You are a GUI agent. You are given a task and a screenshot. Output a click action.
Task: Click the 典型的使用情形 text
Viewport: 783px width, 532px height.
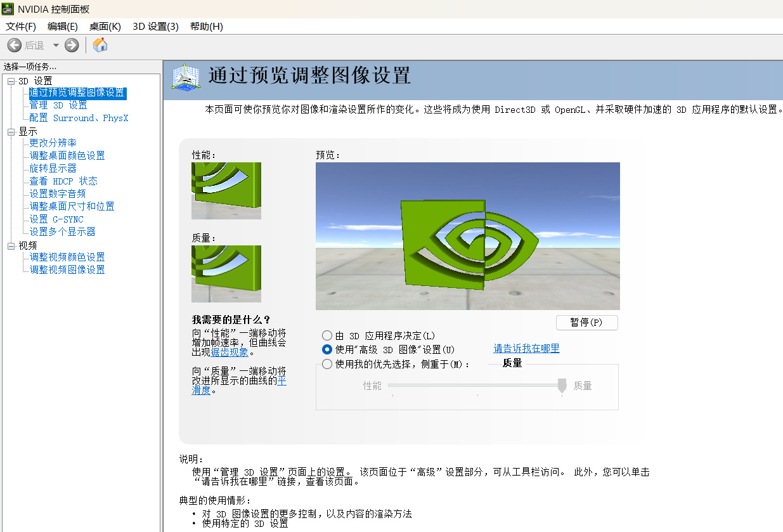tap(215, 501)
